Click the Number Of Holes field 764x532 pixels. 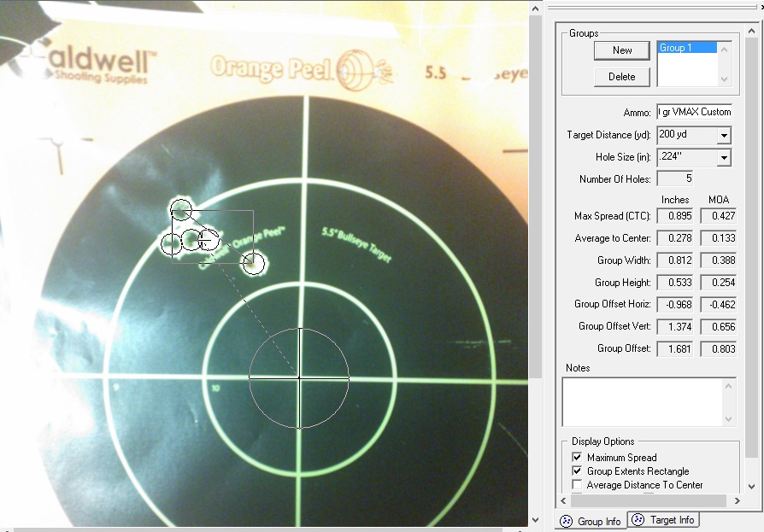tap(675, 178)
